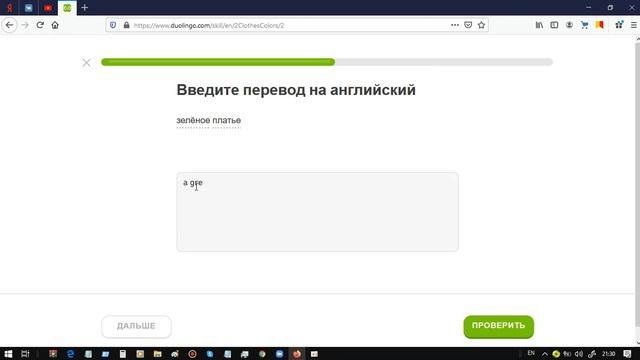Save page to Pocket
Viewport: 640px width, 360px height.
click(468, 25)
